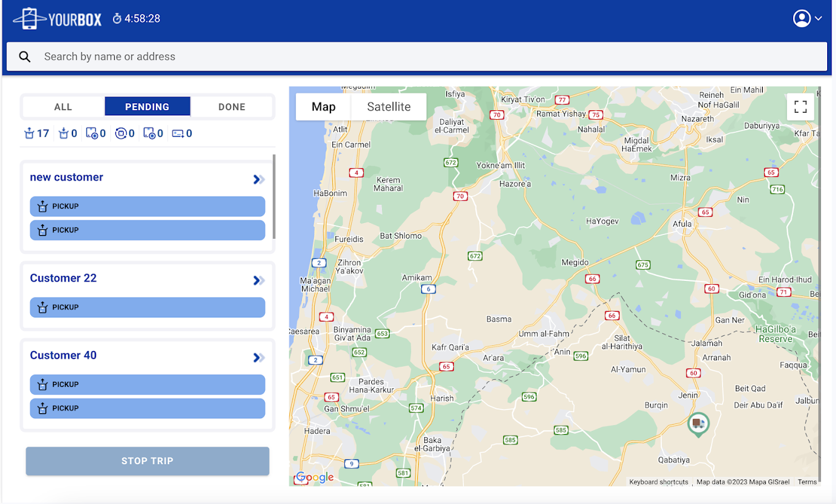
Task: Click second PICKUP bar under Customer 40
Action: click(x=148, y=408)
